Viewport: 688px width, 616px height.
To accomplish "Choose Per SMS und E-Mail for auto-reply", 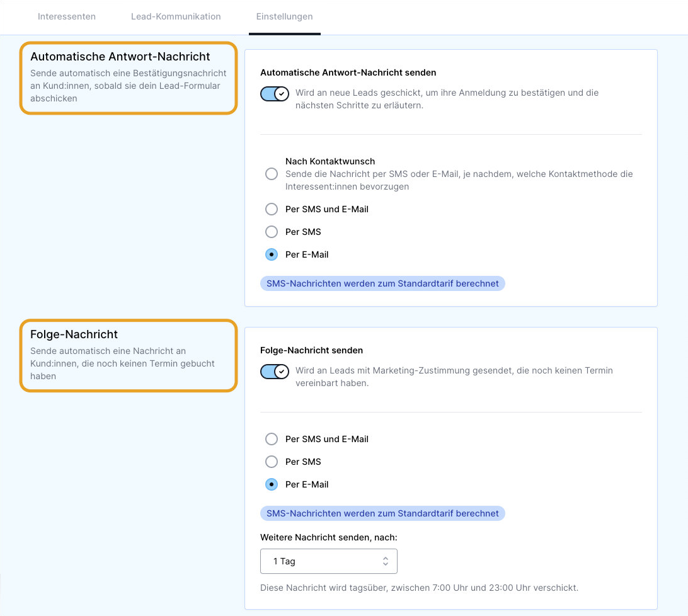I will click(x=272, y=209).
